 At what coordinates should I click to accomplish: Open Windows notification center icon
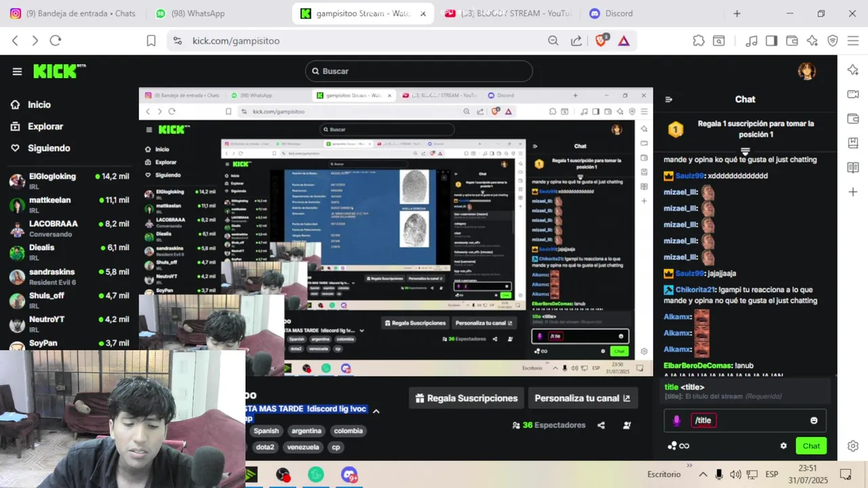[845, 474]
